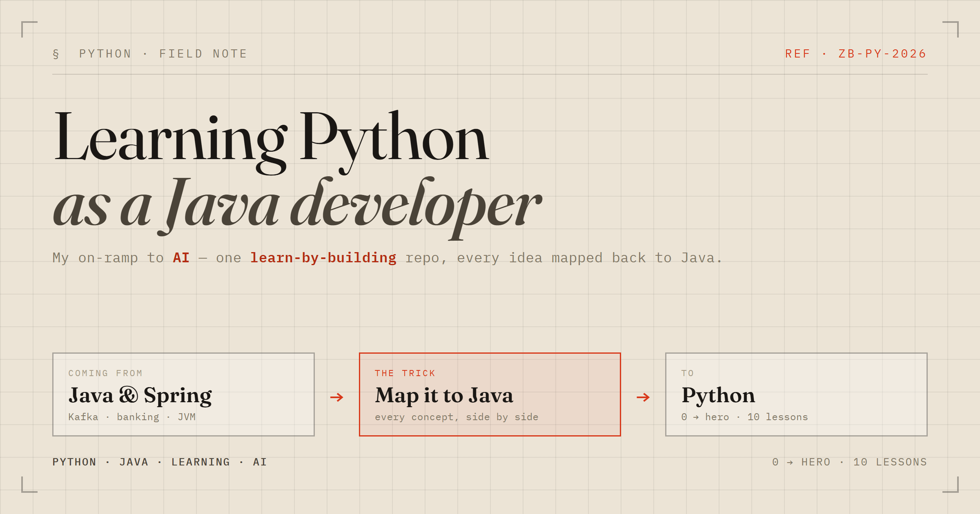The height and width of the screenshot is (514, 980).
Task: Click the red arrow after the Java & Spring card
Action: (337, 397)
